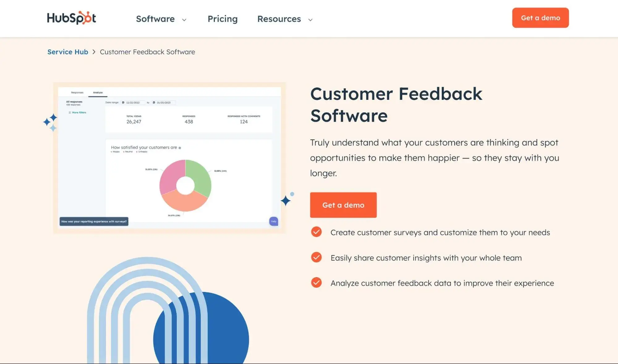Screen dimensions: 618x364
Task: Click the orange checkmark icon next to surveys
Action: 316,232
